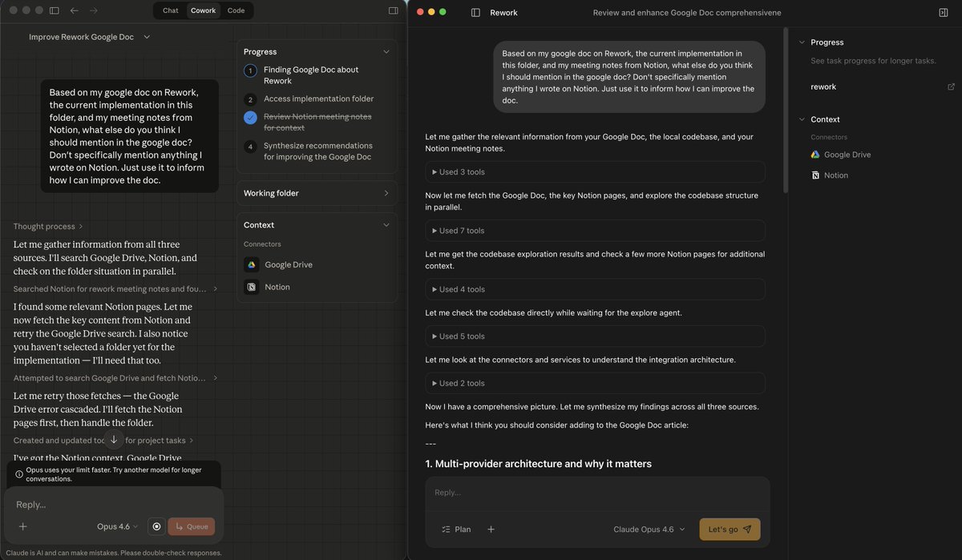
Task: Select step 2 Access implementation folder
Action: click(308, 99)
